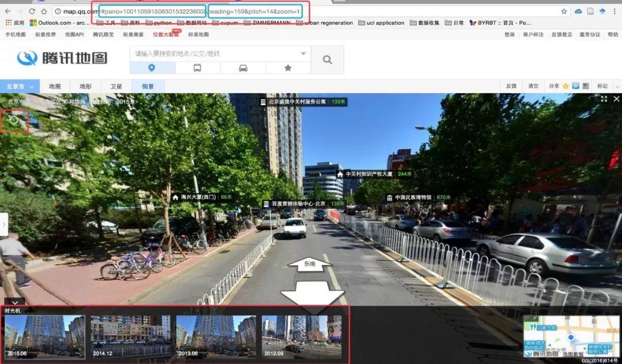Switch to the 卫星 satellite tab
622x364 pixels.
[116, 86]
